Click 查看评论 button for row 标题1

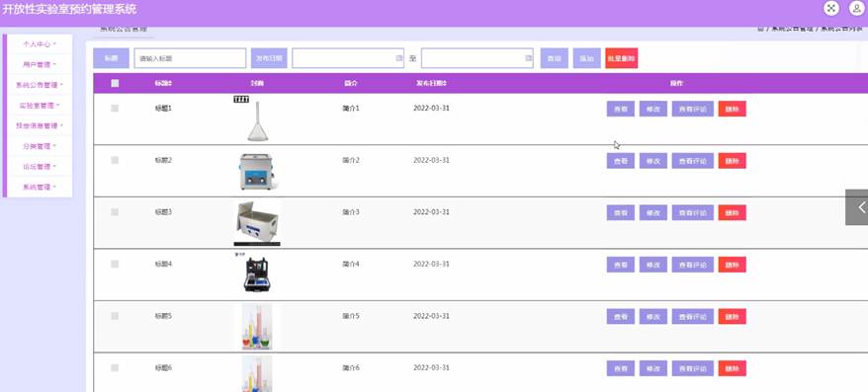tap(693, 109)
